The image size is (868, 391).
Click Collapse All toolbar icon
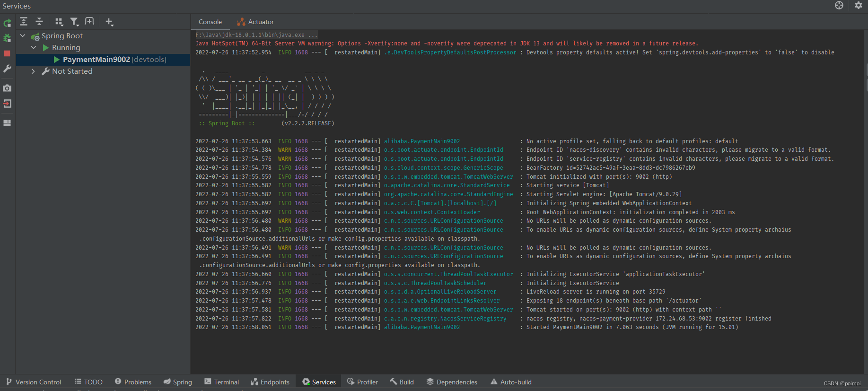(x=39, y=22)
